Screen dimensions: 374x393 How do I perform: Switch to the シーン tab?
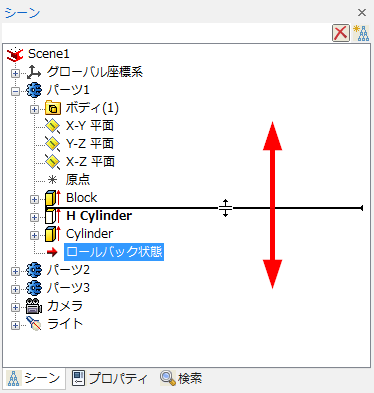pyautogui.click(x=34, y=378)
